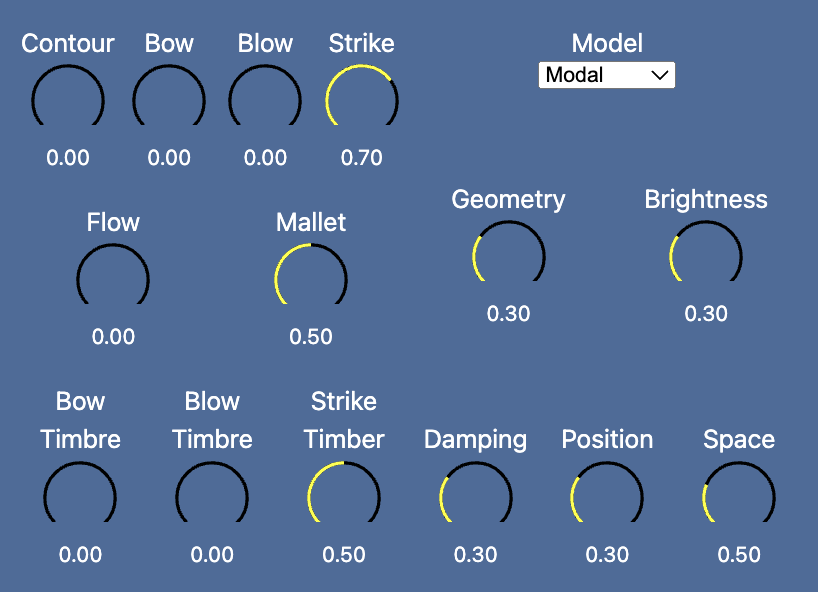Click the Position knob
Image resolution: width=818 pixels, height=592 pixels.
(x=607, y=492)
